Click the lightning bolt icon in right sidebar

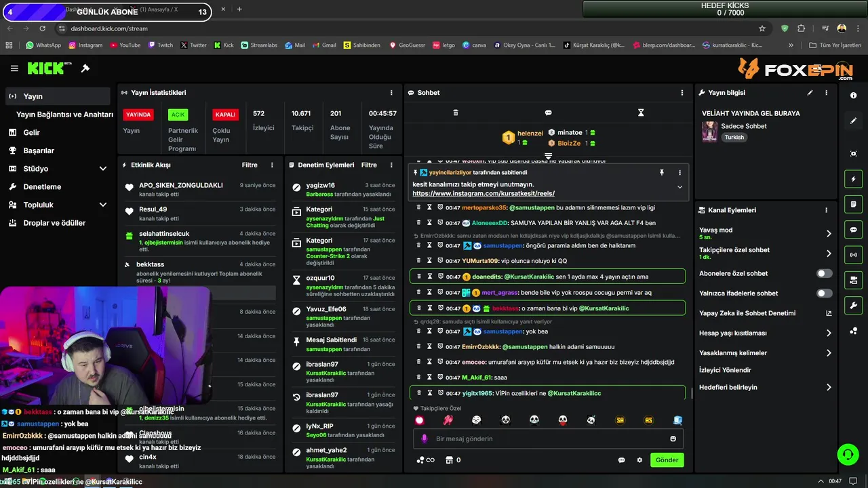tap(854, 179)
